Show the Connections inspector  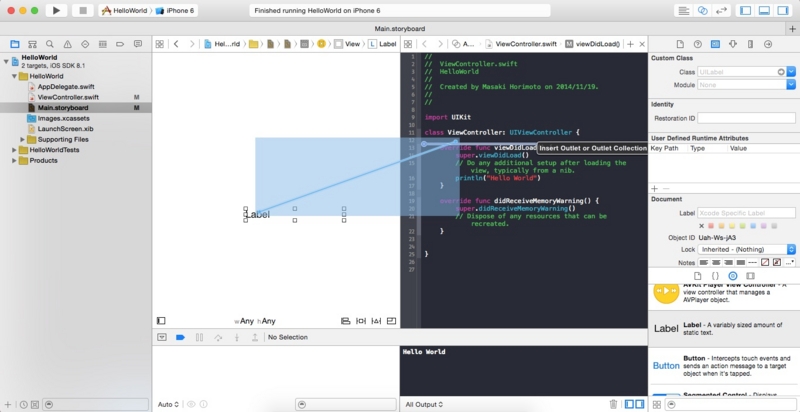(x=768, y=44)
